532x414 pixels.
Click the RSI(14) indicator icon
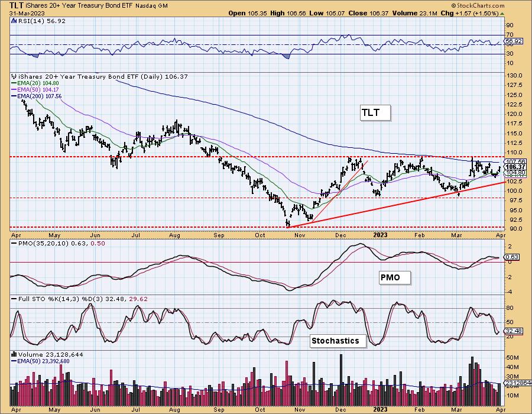[14, 21]
